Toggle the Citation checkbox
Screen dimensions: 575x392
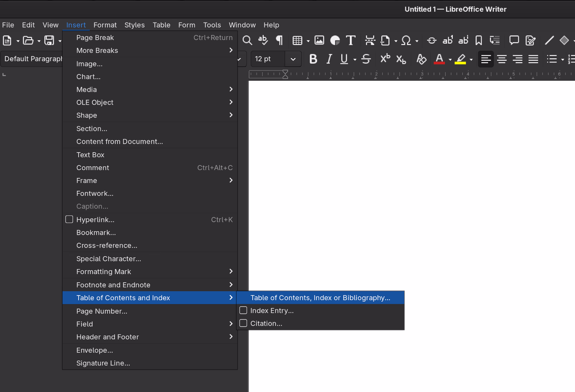(x=243, y=323)
